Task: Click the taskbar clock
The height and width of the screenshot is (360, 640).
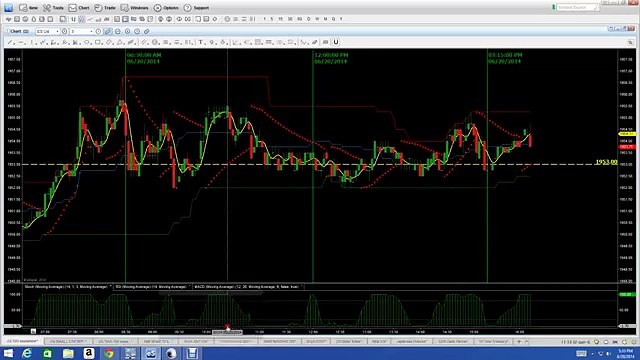Action: (x=625, y=353)
